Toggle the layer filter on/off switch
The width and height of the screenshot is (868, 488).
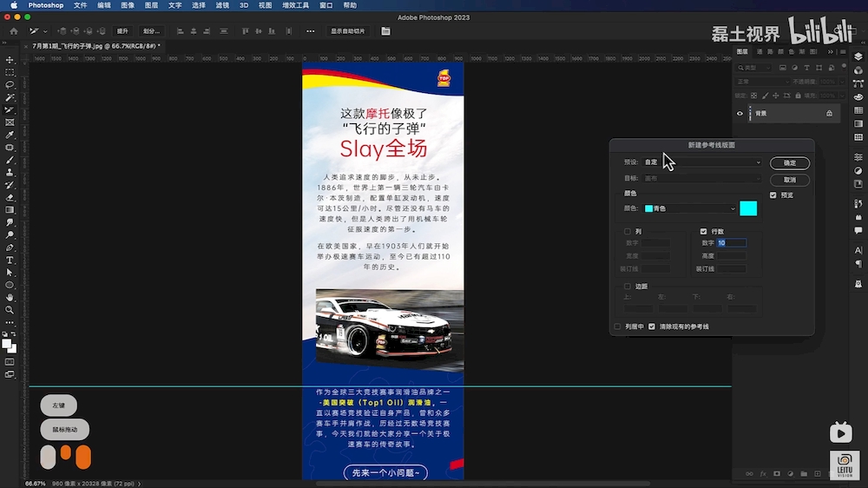click(x=844, y=67)
